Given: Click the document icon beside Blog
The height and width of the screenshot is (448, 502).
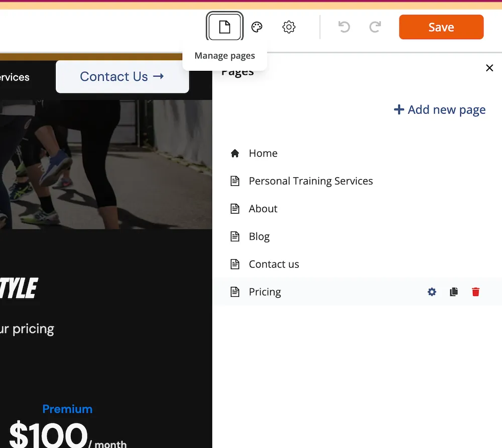Looking at the screenshot, I should pos(235,237).
